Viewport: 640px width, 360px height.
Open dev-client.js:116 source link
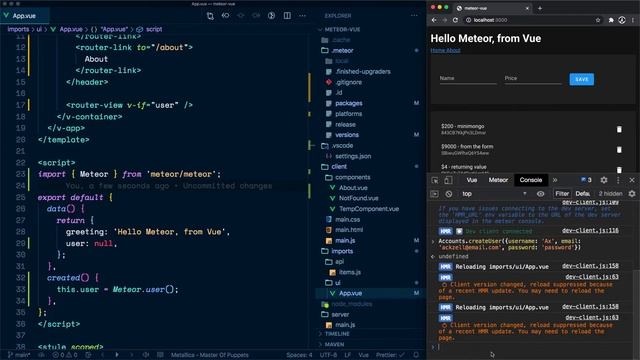coord(590,231)
